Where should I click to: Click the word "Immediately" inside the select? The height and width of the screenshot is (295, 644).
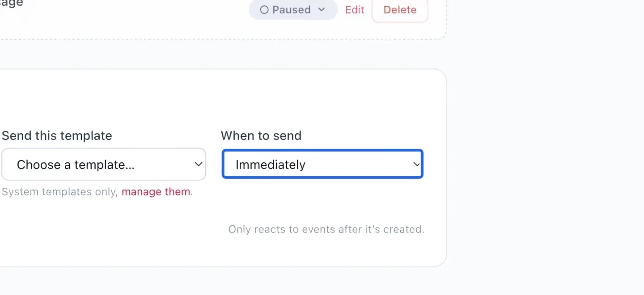(271, 165)
